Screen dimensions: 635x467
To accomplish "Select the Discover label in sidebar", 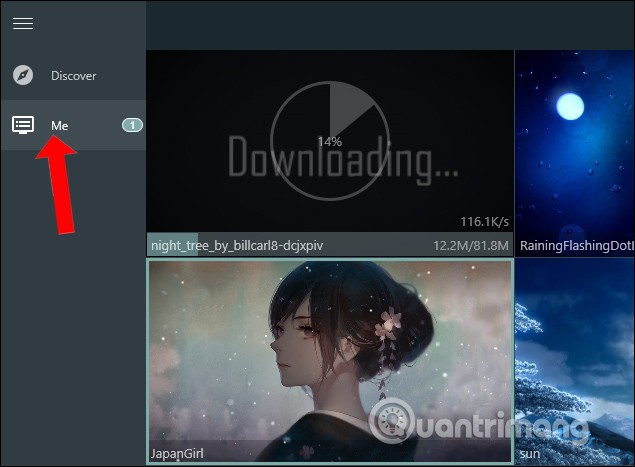I will [74, 76].
